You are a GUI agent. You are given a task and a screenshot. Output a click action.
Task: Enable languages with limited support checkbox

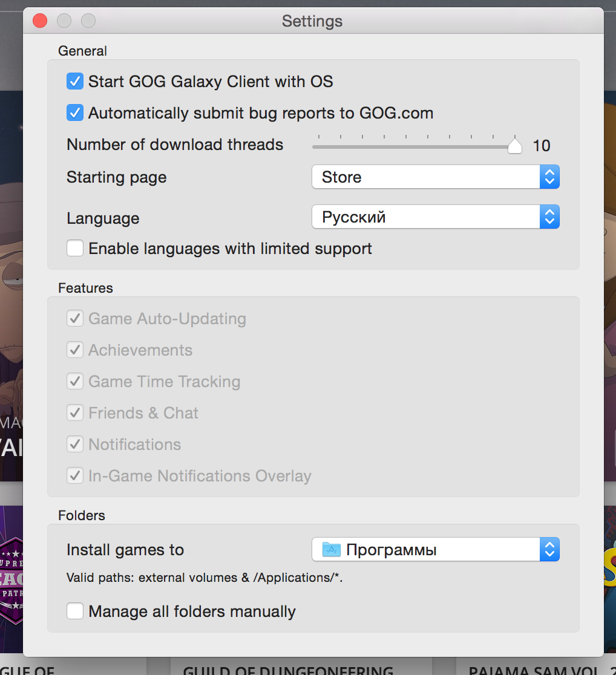coord(75,249)
